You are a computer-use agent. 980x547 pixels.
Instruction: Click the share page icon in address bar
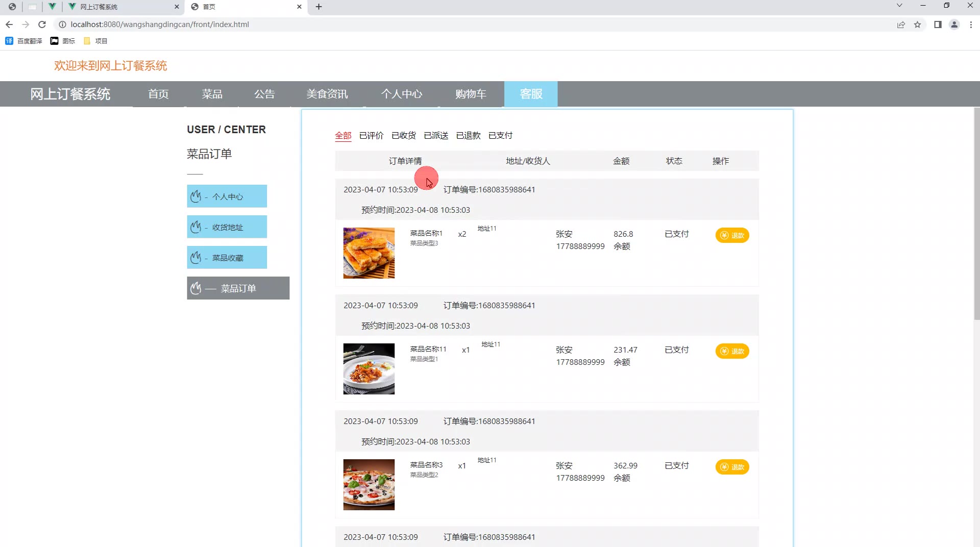coord(901,24)
